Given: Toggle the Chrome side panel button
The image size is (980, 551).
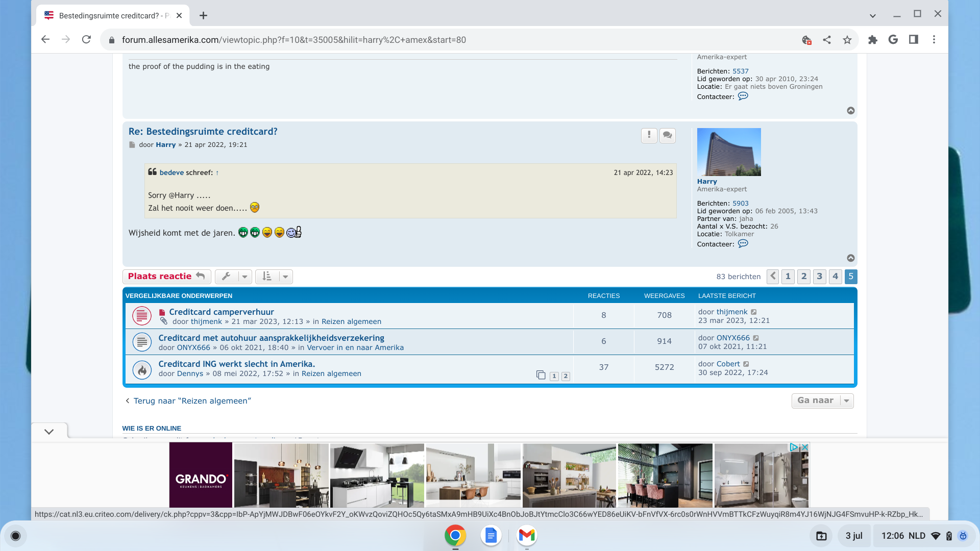Looking at the screenshot, I should pos(913,40).
